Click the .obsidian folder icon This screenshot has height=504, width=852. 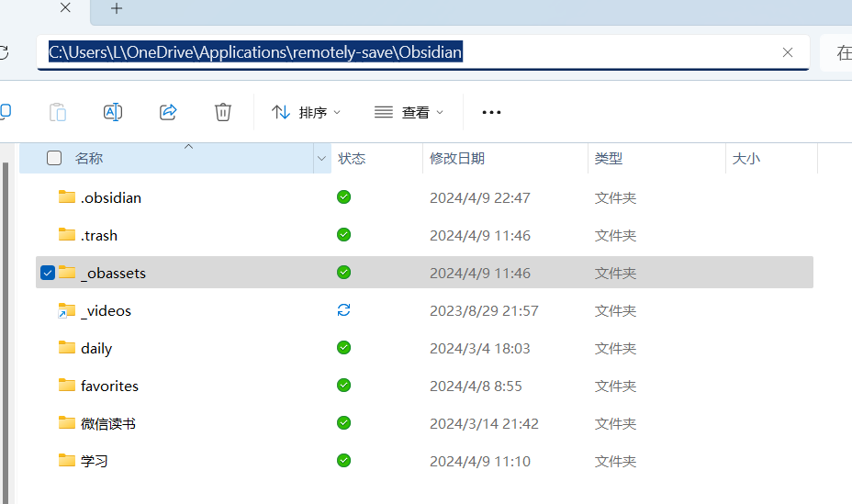(x=66, y=197)
